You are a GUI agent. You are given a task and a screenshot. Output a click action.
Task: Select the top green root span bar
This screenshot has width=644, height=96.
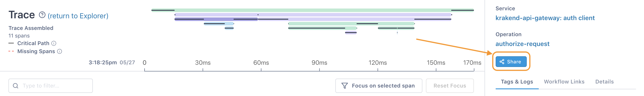(x=312, y=10)
